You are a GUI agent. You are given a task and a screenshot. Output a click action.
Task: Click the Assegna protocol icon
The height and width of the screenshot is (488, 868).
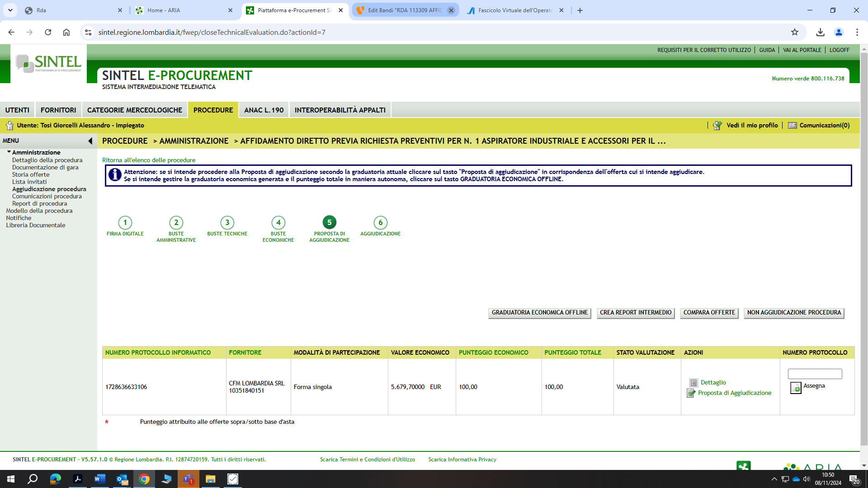coord(796,388)
